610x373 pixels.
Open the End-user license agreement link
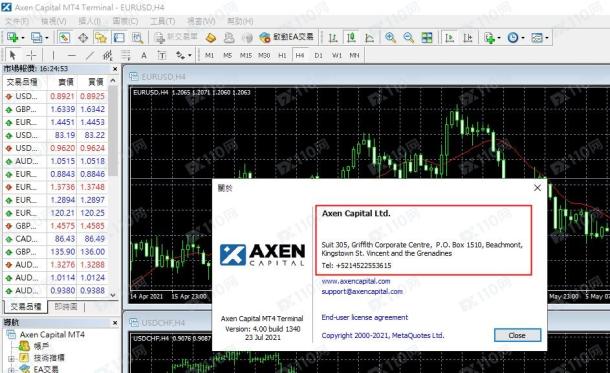365,317
